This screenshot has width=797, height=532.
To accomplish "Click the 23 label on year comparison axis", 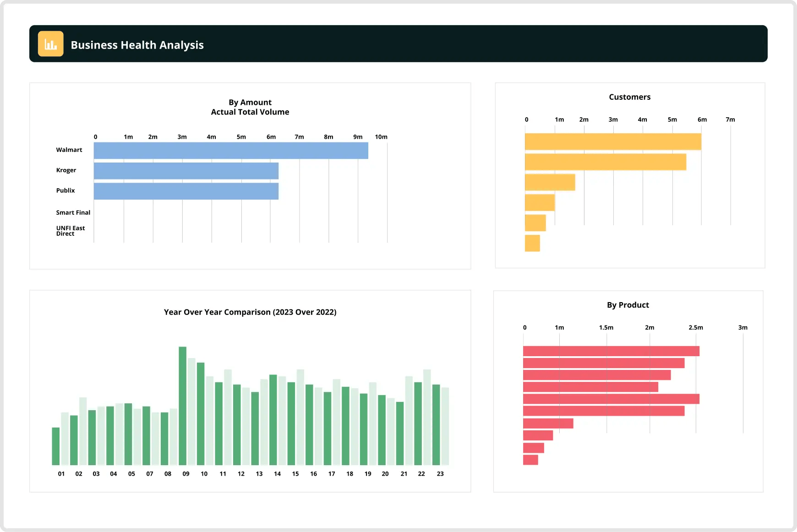I will [x=440, y=474].
